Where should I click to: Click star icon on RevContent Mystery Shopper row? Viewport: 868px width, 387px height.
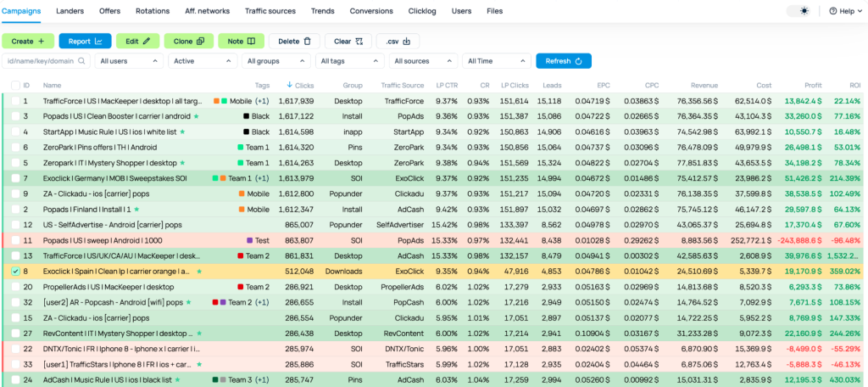(x=199, y=334)
